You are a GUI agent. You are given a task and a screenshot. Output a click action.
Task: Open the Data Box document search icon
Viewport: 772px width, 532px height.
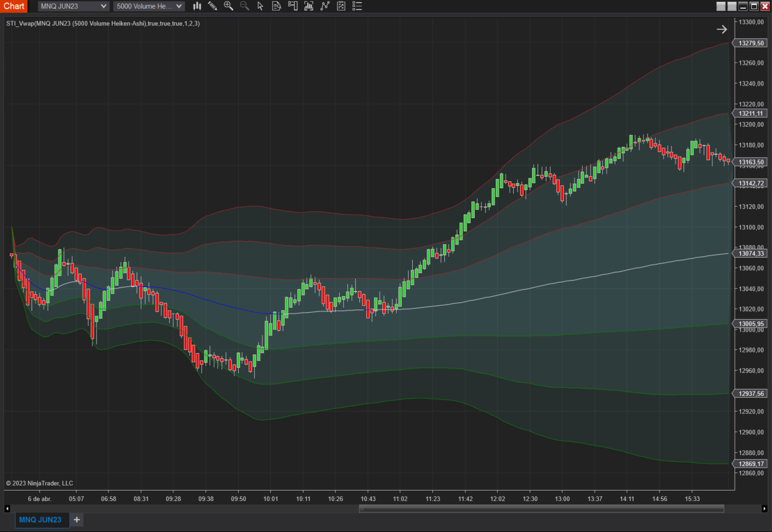(276, 6)
